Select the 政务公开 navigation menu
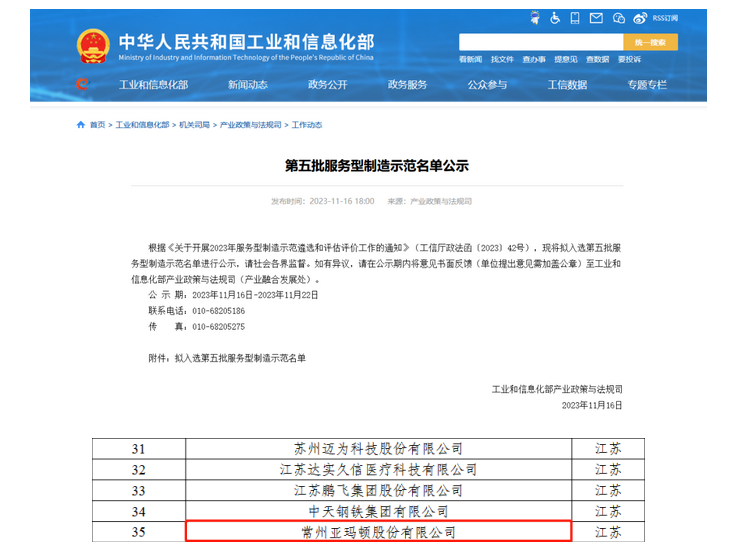Viewport: 735px width, 553px height. 328,85
